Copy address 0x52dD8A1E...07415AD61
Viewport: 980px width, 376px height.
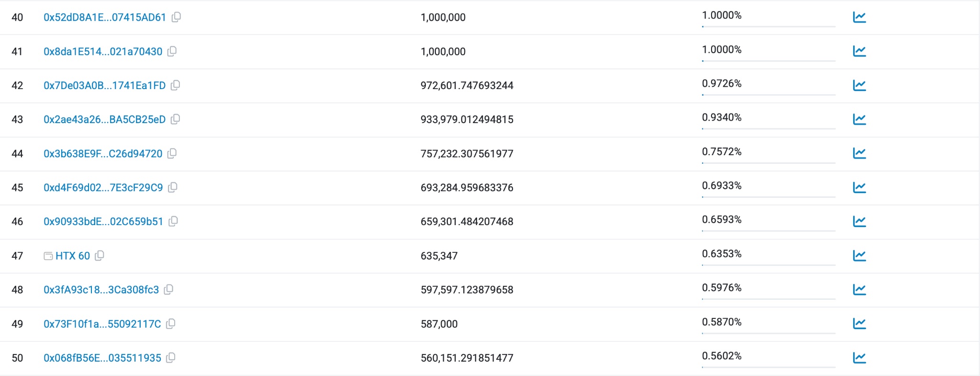tap(176, 17)
